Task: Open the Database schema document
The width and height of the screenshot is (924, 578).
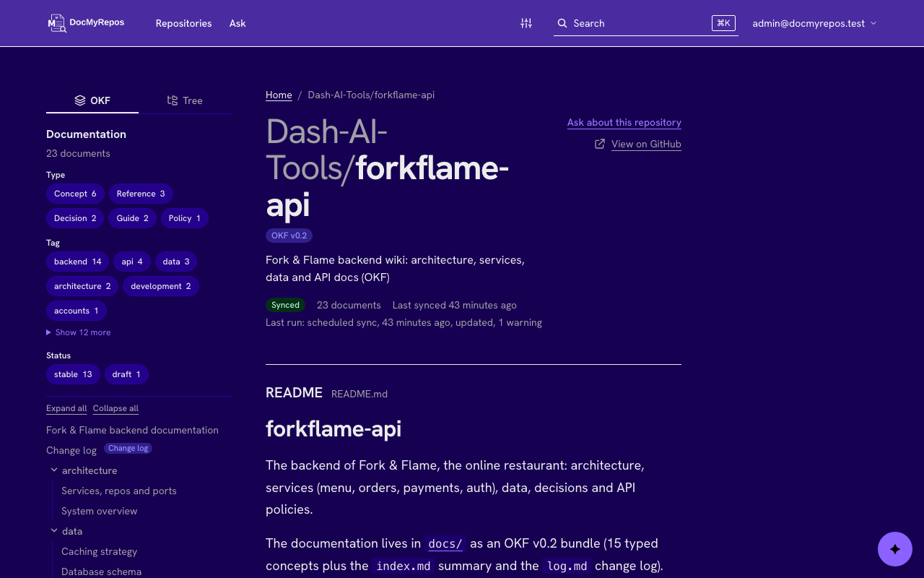Action: [x=102, y=571]
